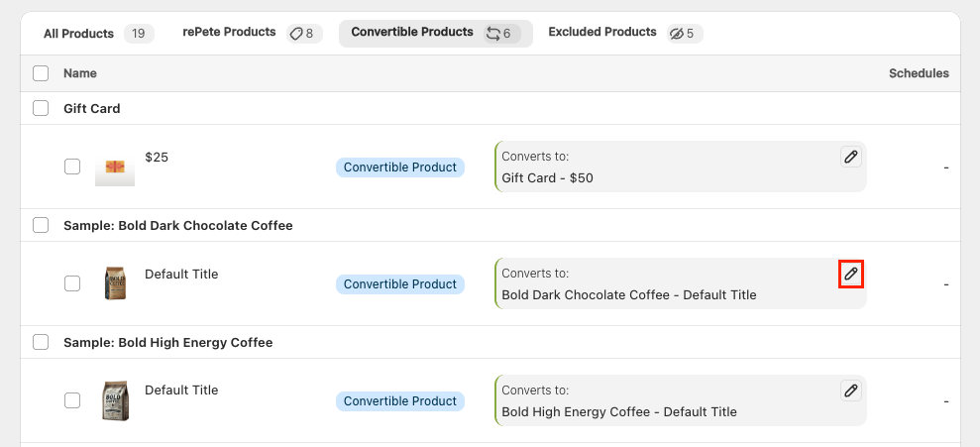Edit Bold High Energy Coffee conversion

[850, 391]
